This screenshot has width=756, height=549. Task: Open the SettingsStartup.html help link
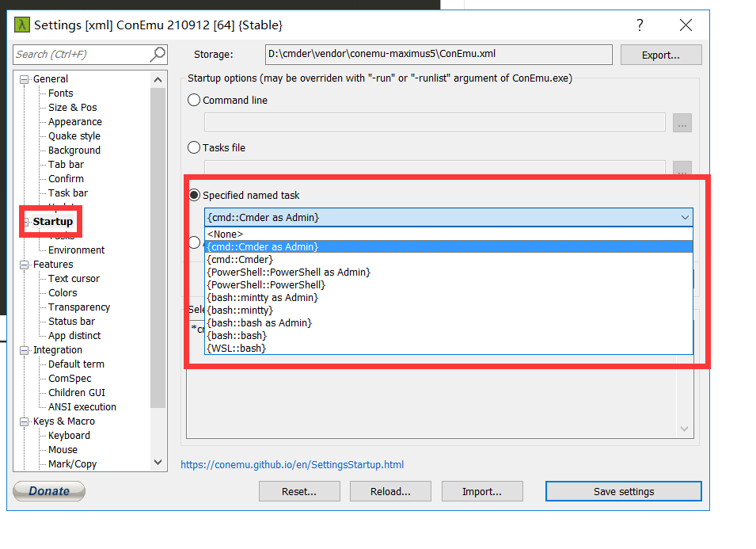coord(292,464)
